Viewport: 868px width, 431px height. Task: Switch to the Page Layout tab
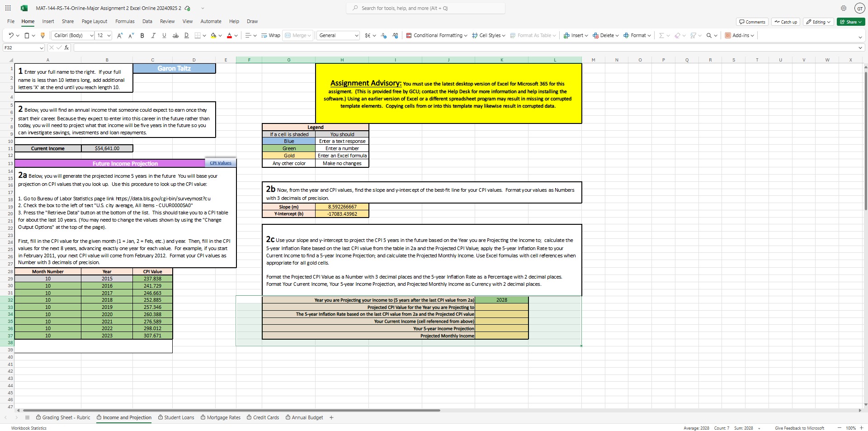coord(94,21)
